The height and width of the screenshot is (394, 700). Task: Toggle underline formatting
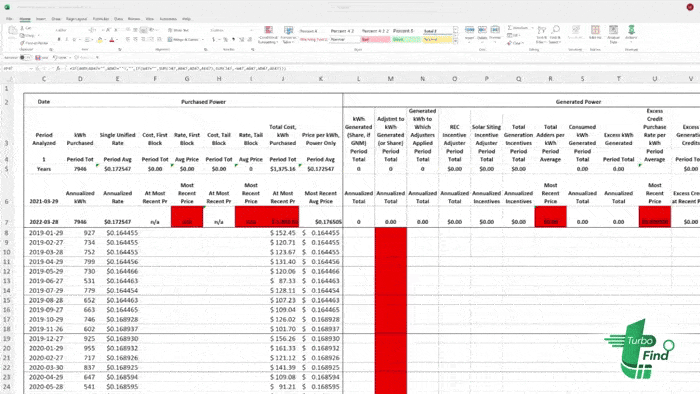pyautogui.click(x=74, y=39)
